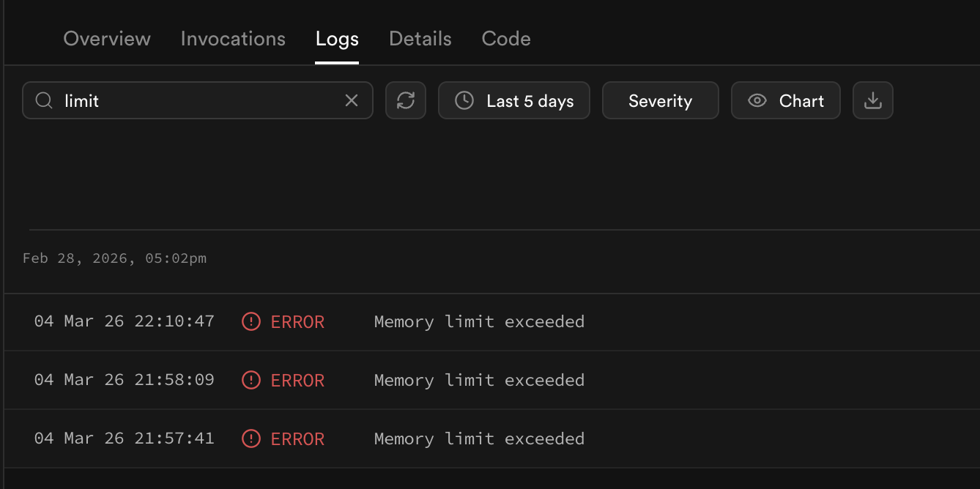Click the "Feb 28, 2026, 05:02pm" date label
980x489 pixels.
114,258
